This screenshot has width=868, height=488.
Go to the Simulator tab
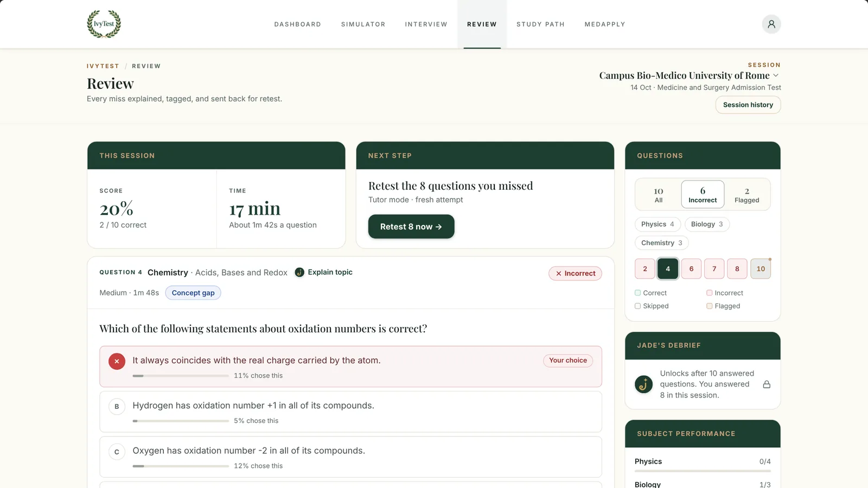coord(363,24)
